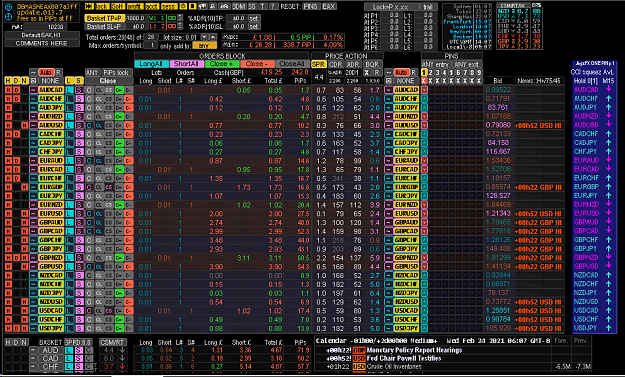Screen dimensions: 625x377
Task: Toggle the Auto button in the Price Action section
Action: coord(401,73)
